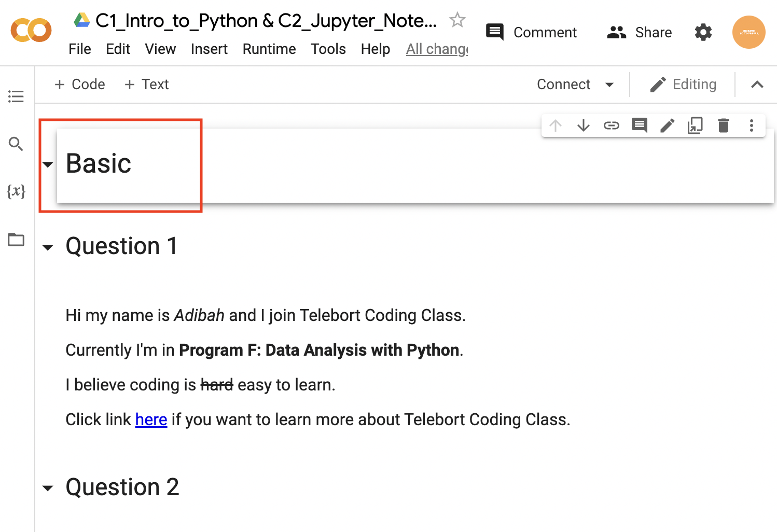Open more cell actions menu
The width and height of the screenshot is (777, 532).
[x=751, y=125]
